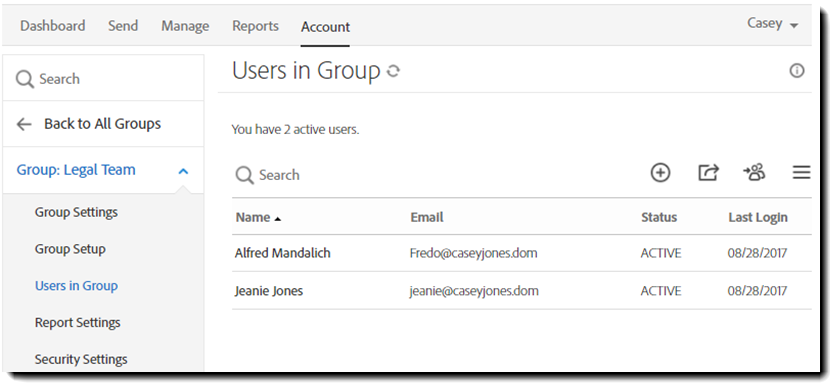Switch to the Reports tab
Viewport: 830px width, 384px height.
coord(255,26)
